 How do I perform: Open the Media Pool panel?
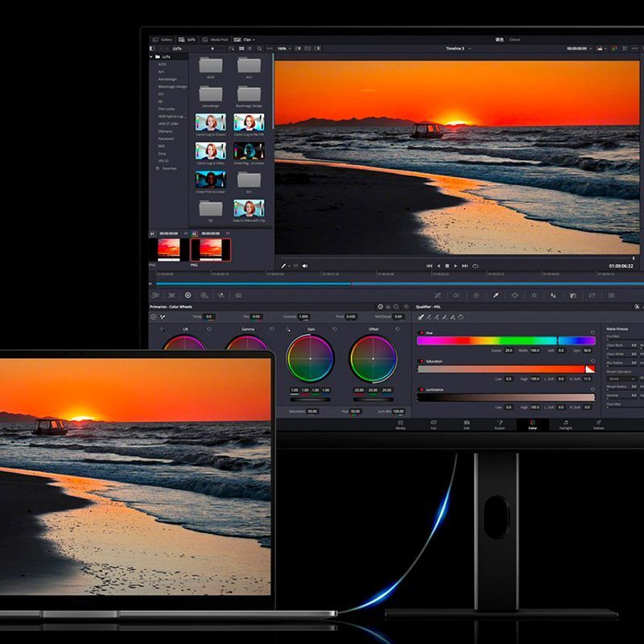coord(215,39)
